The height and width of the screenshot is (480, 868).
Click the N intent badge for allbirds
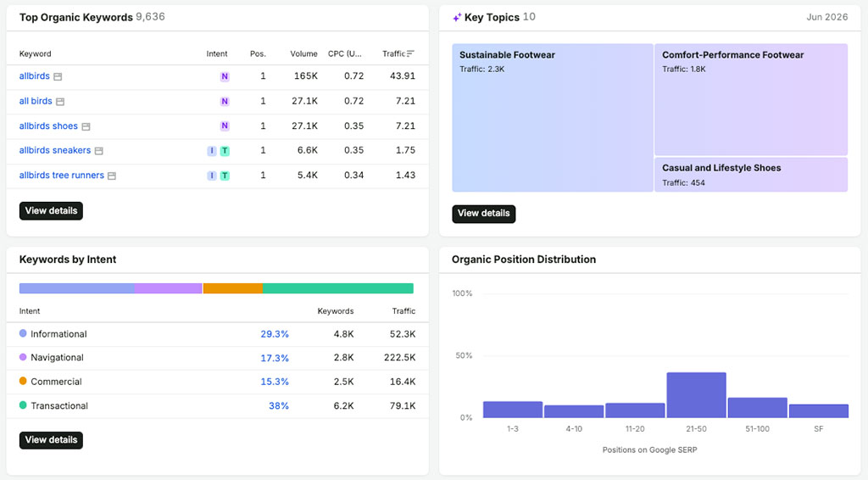(224, 77)
